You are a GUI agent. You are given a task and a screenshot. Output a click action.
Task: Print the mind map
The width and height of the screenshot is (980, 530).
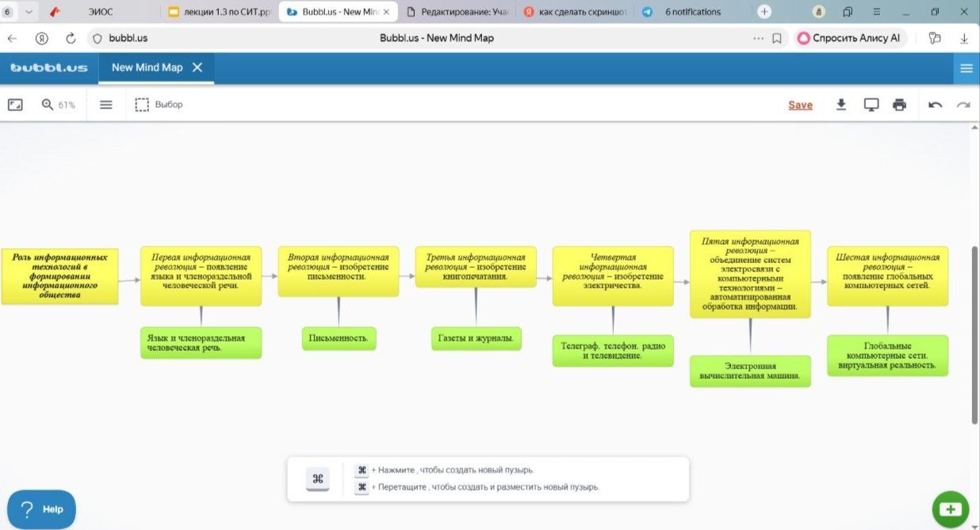(x=899, y=105)
